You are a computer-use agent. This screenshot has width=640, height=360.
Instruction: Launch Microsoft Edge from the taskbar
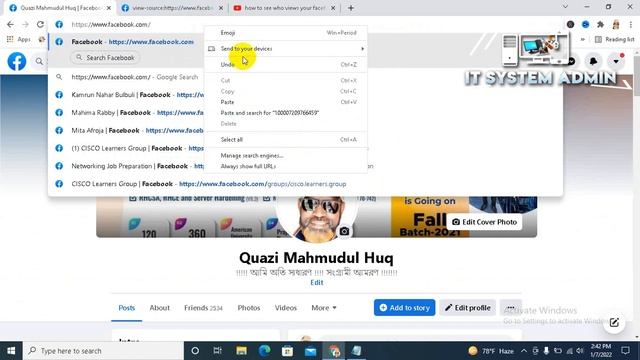point(264,351)
